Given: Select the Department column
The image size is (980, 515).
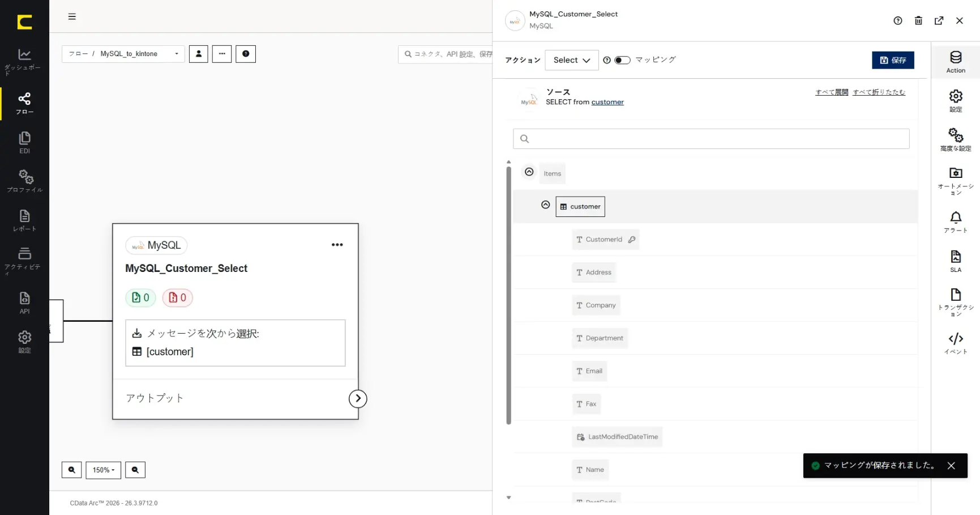Looking at the screenshot, I should coord(600,338).
